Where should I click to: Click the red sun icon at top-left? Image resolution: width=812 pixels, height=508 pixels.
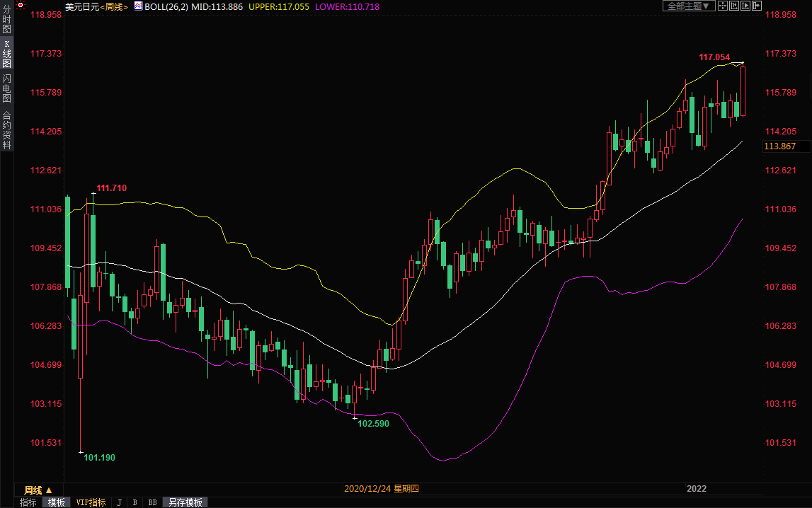19,6
